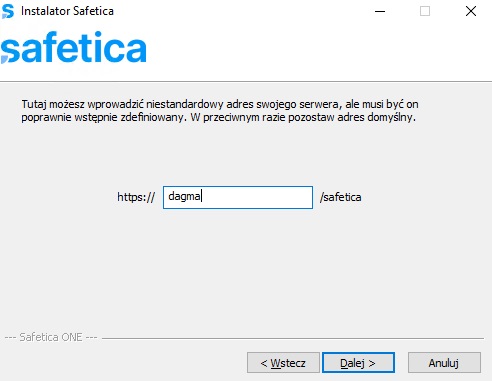Click the Instalator Safetica window title text
The height and width of the screenshot is (381, 492).
pyautogui.click(x=67, y=11)
